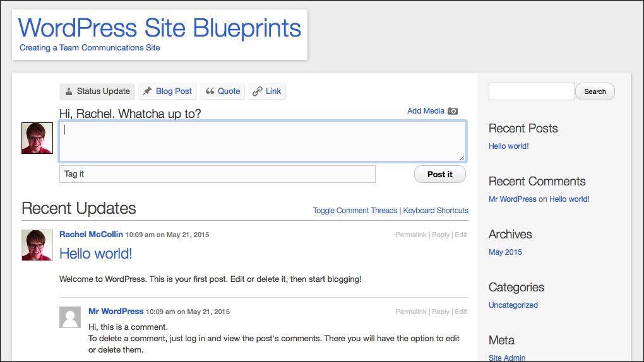Click the Hi, Rachel. Whatcha up to? prompt
The height and width of the screenshot is (362, 644).
coord(130,114)
